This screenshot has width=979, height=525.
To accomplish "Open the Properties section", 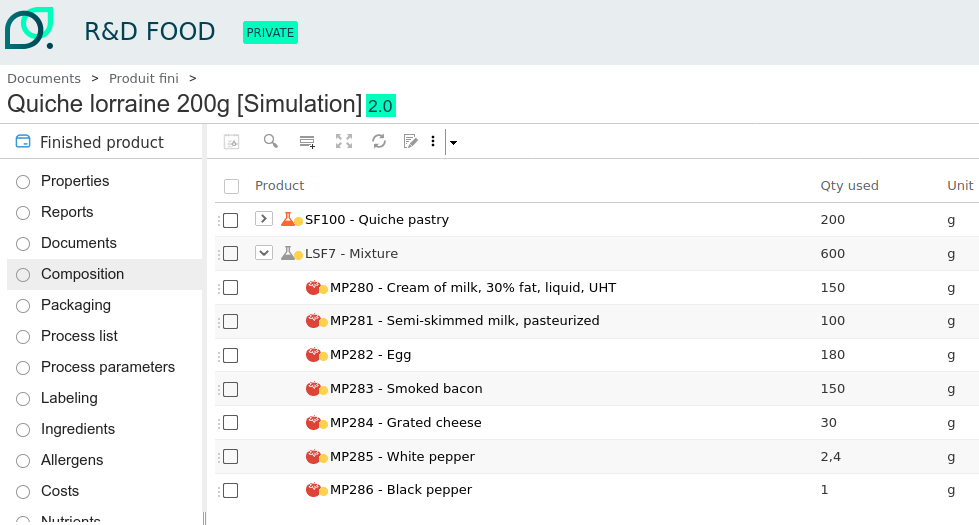I will click(x=75, y=181).
